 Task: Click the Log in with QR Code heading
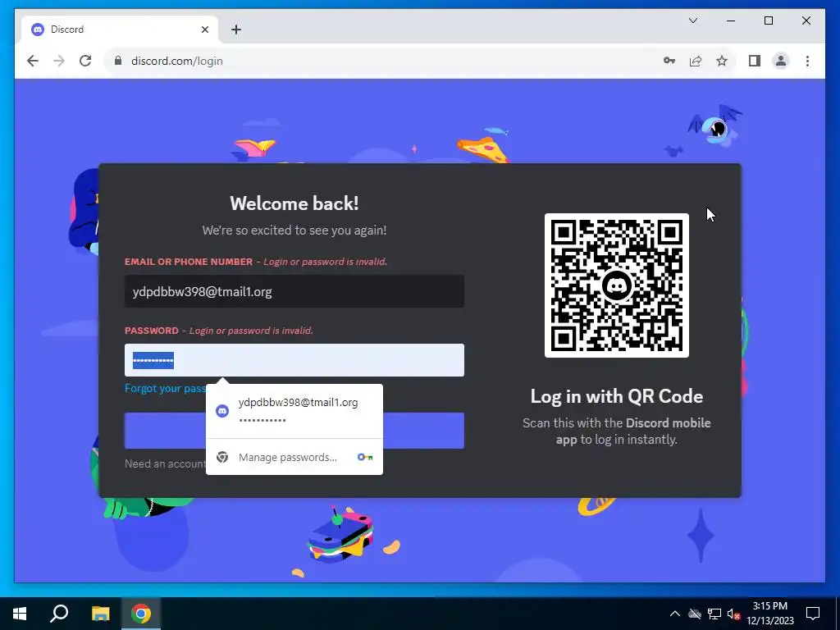click(617, 396)
